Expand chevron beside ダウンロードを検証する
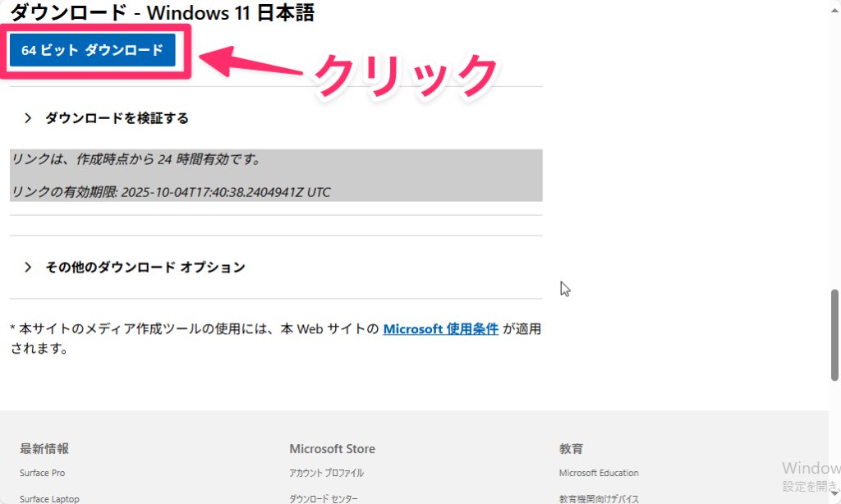The image size is (841, 504). (x=28, y=118)
